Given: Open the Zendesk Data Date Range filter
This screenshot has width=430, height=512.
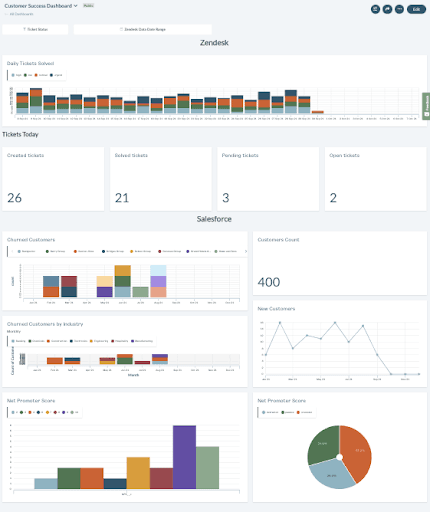Looking at the screenshot, I should (143, 29).
